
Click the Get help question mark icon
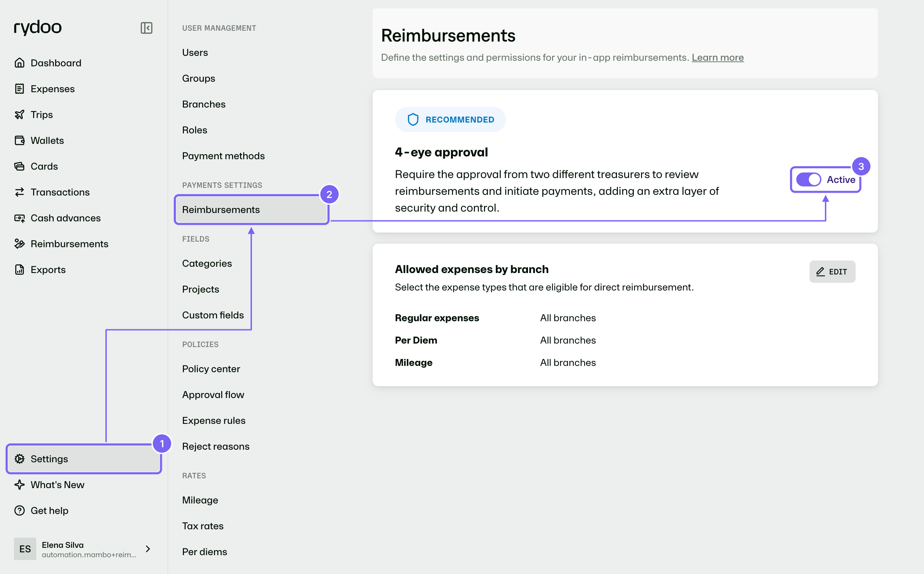(x=19, y=510)
